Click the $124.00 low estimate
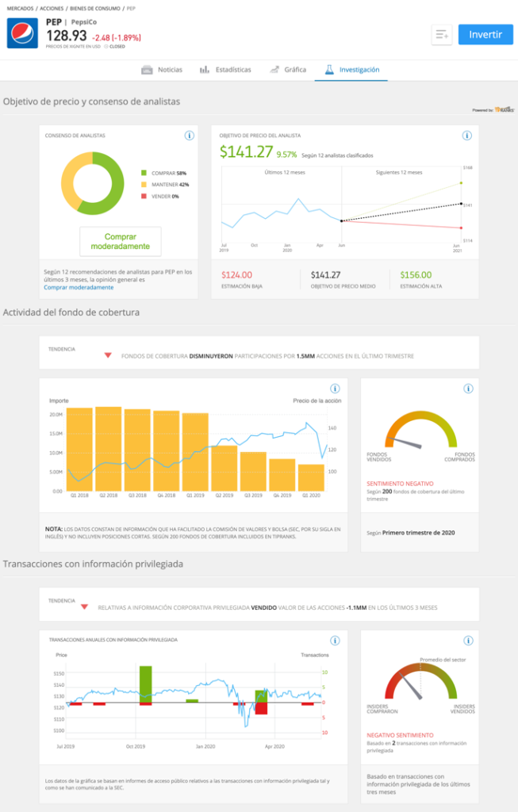 [236, 275]
